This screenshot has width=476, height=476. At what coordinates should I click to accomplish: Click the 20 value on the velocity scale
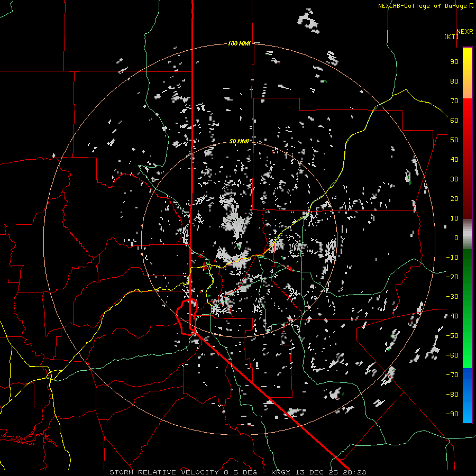(x=454, y=198)
